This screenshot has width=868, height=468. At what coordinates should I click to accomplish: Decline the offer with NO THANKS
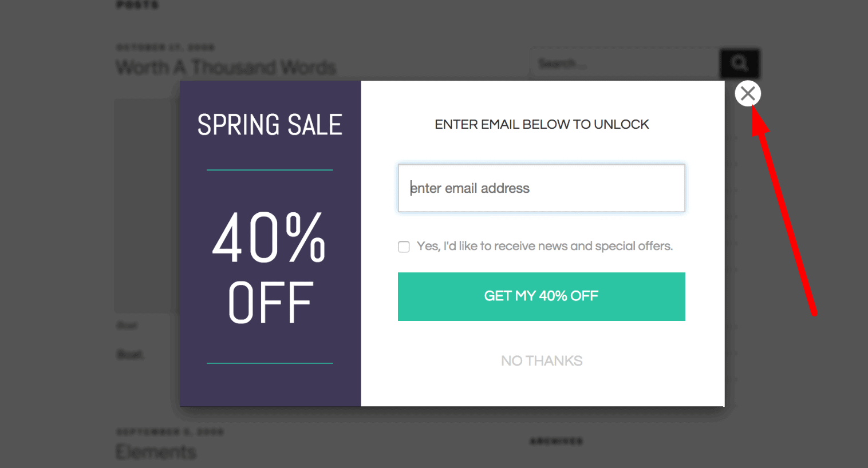(542, 361)
